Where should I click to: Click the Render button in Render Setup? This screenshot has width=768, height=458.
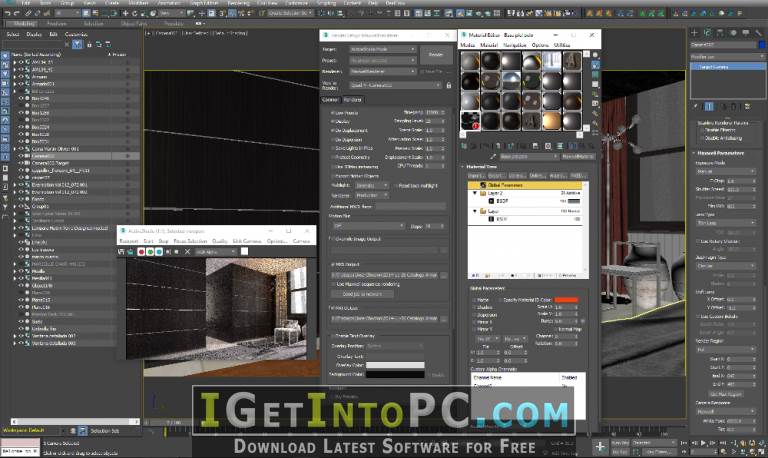coord(436,54)
